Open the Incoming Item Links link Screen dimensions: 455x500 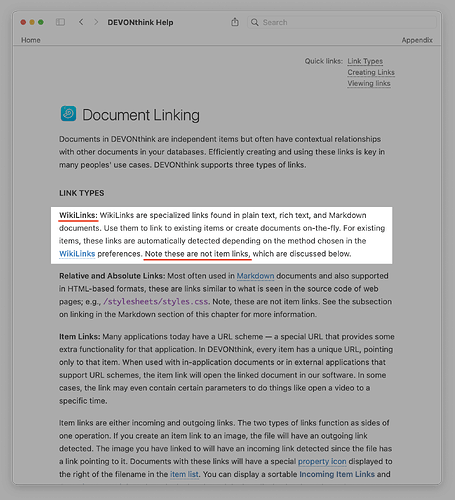337,474
